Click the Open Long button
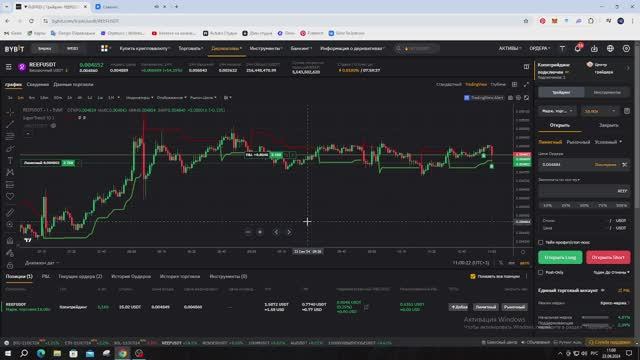This screenshot has height=360, width=640. click(x=560, y=258)
